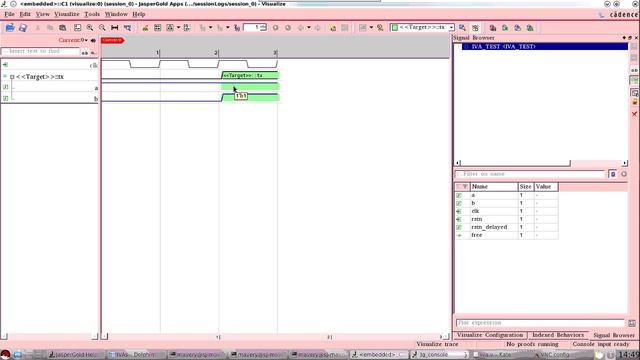This screenshot has width=640, height=360.
Task: Zoom out of the waveform
Action: click(x=102, y=28)
